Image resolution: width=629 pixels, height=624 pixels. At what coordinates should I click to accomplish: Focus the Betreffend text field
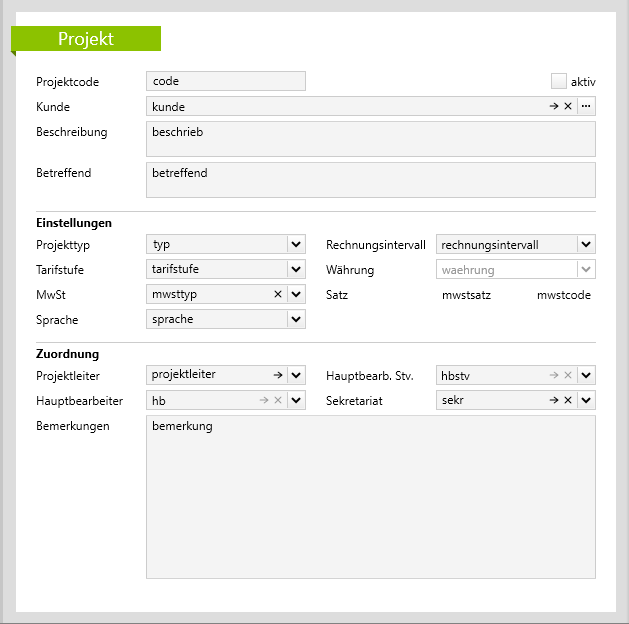tap(370, 180)
